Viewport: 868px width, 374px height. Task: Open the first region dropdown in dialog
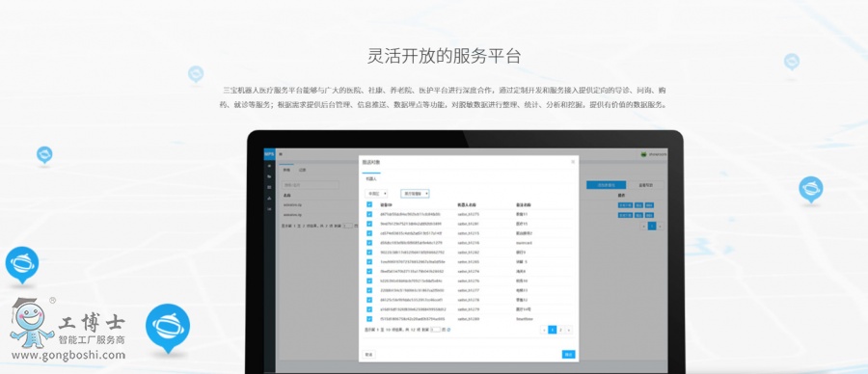pos(376,194)
